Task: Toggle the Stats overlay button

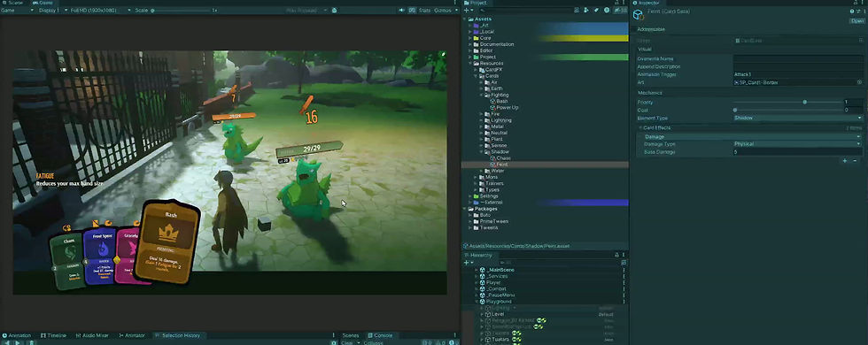Action: point(424,10)
